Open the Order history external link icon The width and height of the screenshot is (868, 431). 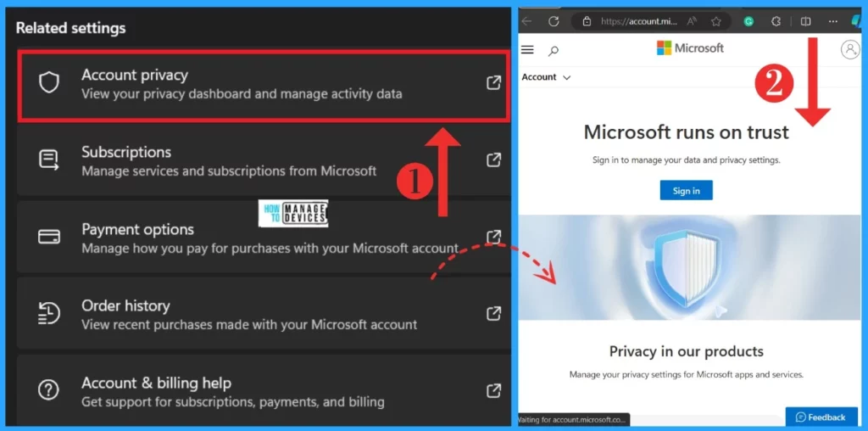[x=493, y=313]
